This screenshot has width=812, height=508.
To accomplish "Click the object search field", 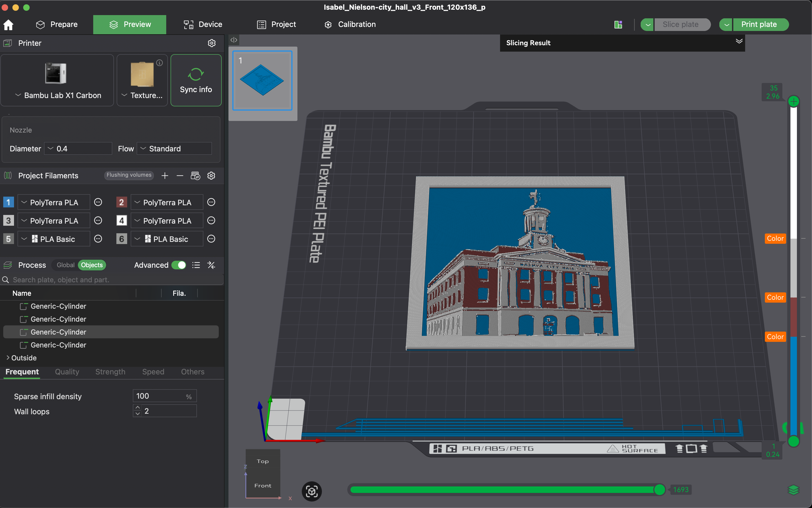I will pos(112,280).
